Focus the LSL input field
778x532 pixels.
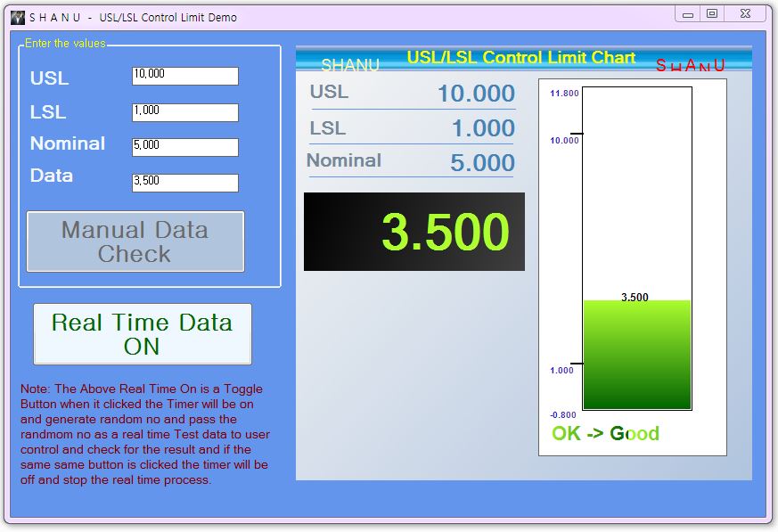[185, 112]
